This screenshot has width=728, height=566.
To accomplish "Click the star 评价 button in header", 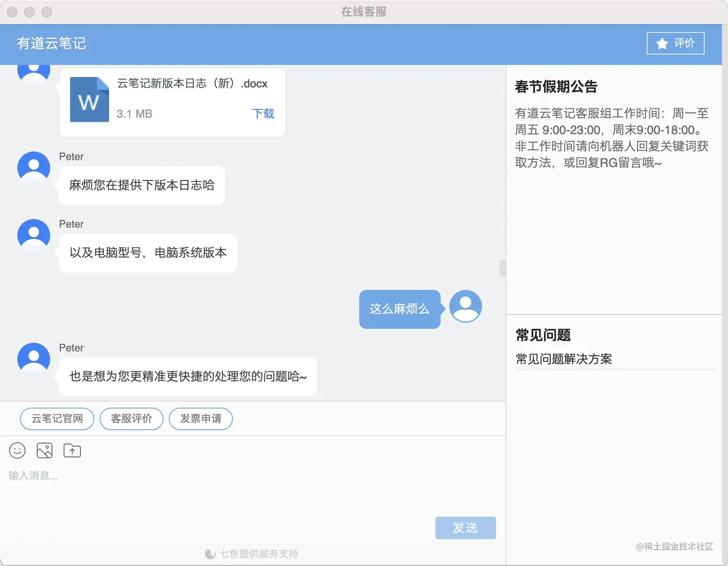I will (x=676, y=43).
